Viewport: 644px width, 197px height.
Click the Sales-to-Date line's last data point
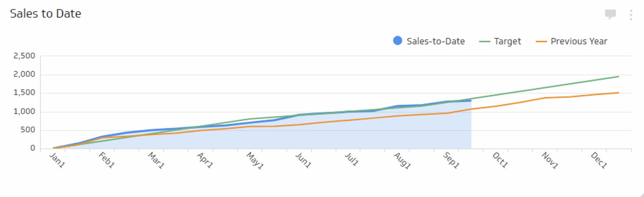[x=471, y=100]
